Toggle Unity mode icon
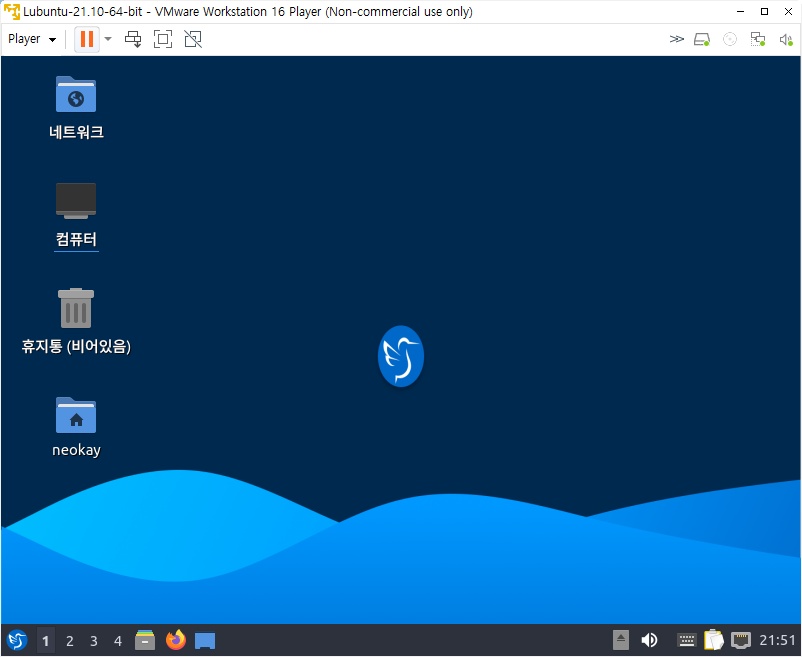Image resolution: width=802 pixels, height=657 pixels. pyautogui.click(x=193, y=39)
